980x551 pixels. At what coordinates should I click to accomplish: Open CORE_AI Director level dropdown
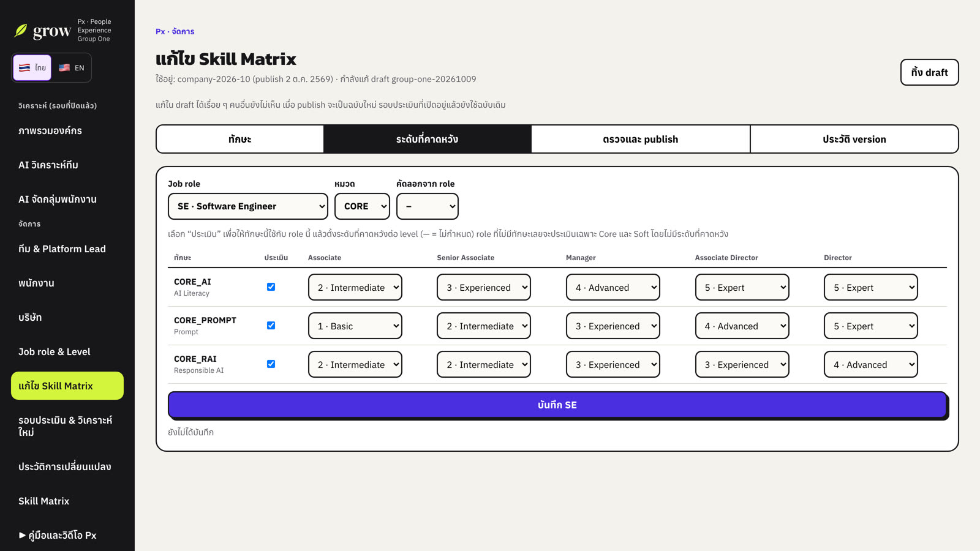871,287
